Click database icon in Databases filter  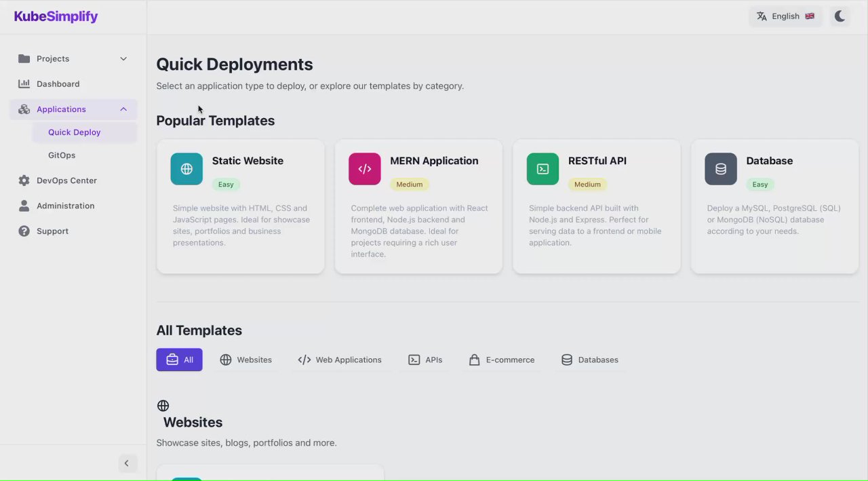pyautogui.click(x=567, y=360)
